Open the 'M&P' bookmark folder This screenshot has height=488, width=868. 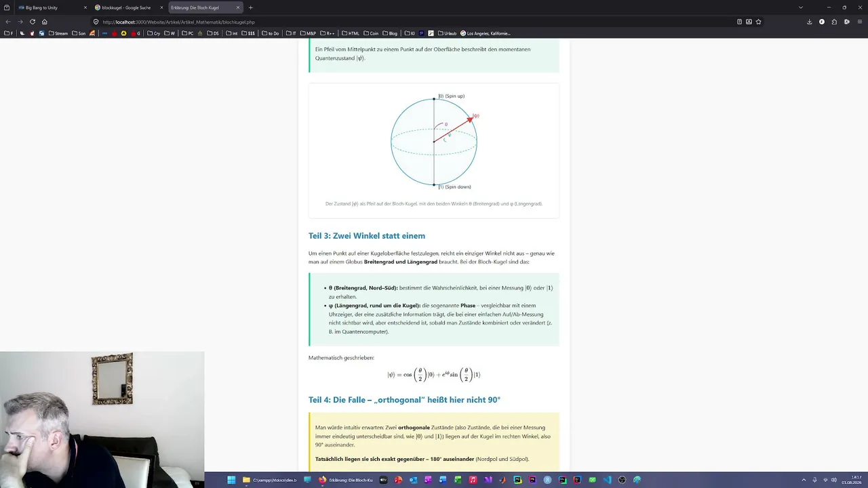pos(308,33)
